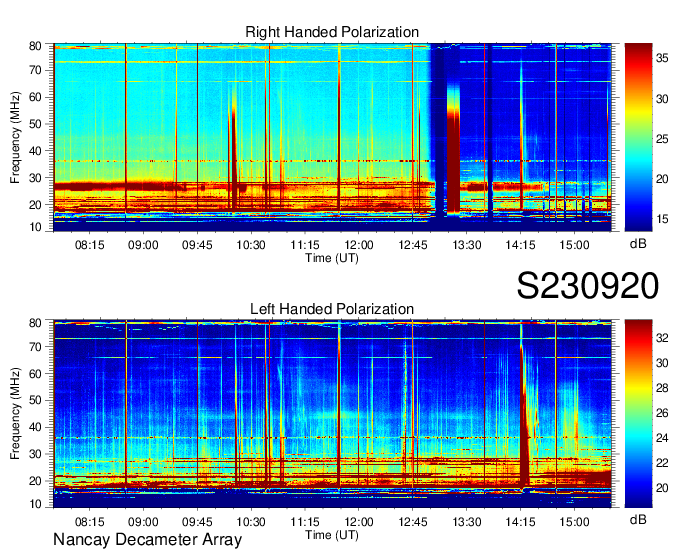Click the strong burst near 14:15 in left-handed spectrogram
This screenshot has width=680, height=552.
tap(524, 416)
